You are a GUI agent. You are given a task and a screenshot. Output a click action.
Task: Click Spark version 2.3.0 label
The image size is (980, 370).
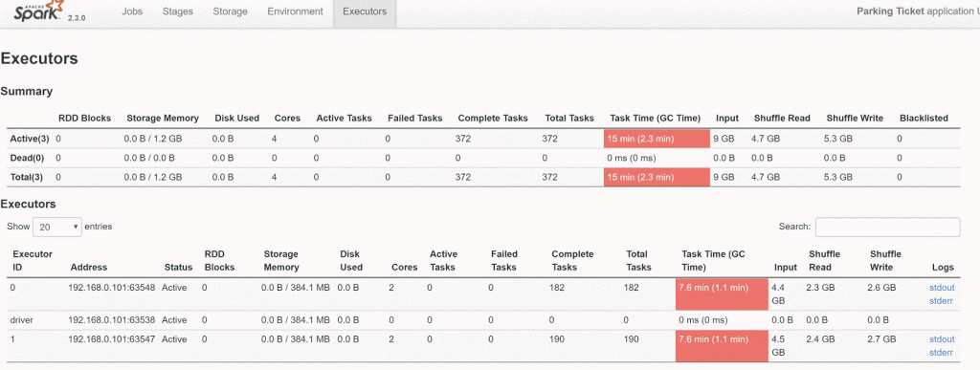(x=77, y=18)
